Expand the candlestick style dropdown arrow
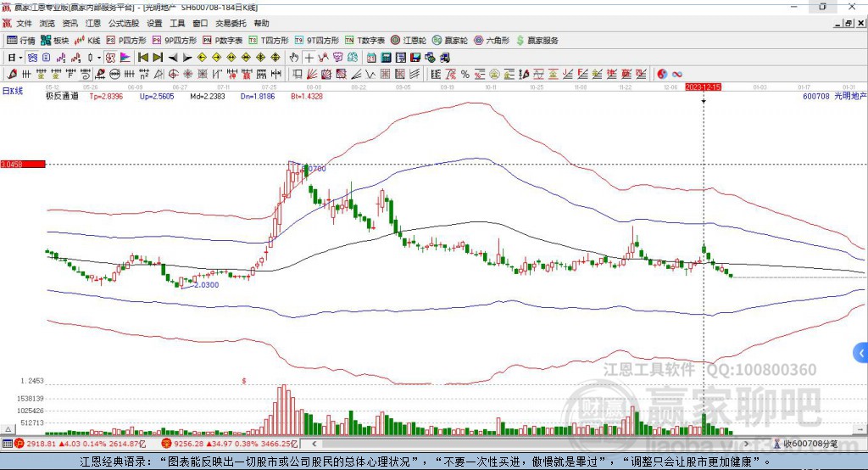 99,58
